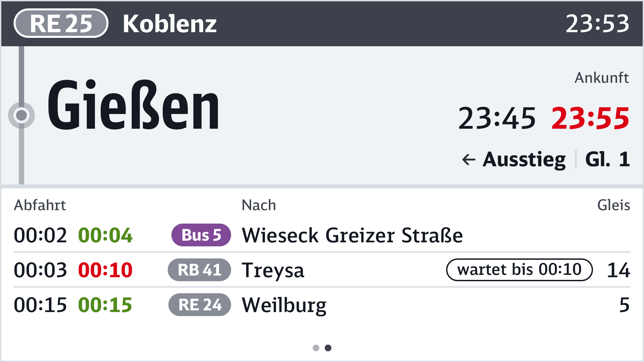Click the Abfahrt column header
The image size is (644, 362).
40,205
